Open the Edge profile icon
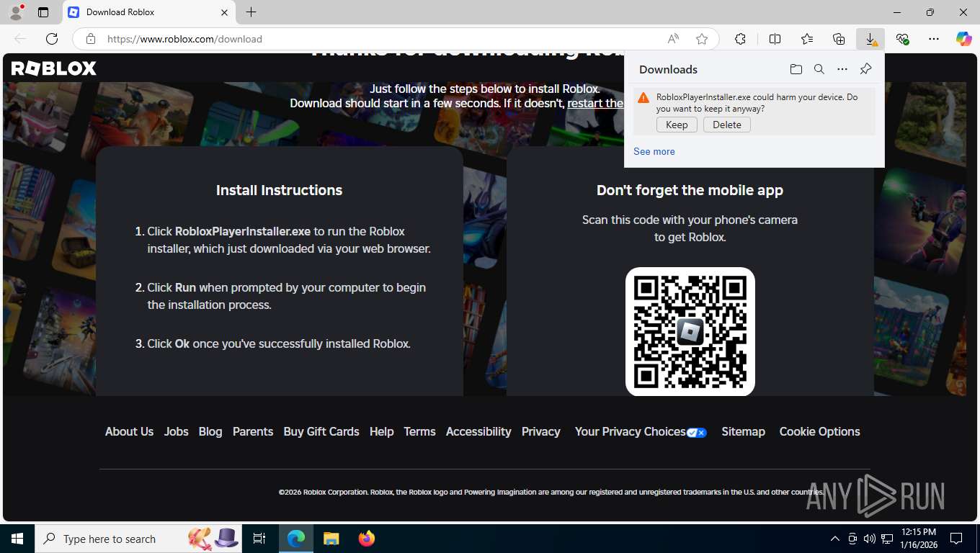Image resolution: width=980 pixels, height=553 pixels. click(15, 12)
